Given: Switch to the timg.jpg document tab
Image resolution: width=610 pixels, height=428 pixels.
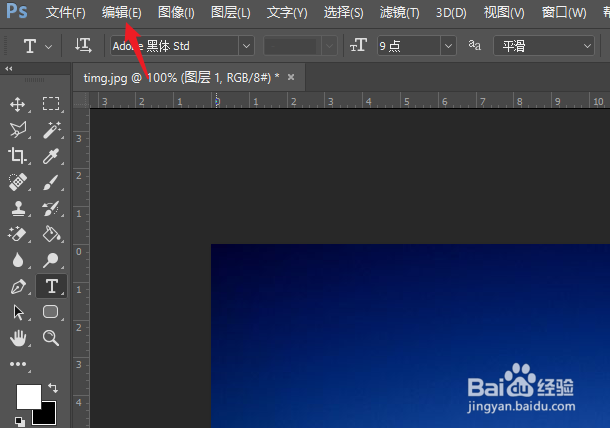Looking at the screenshot, I should pyautogui.click(x=181, y=78).
